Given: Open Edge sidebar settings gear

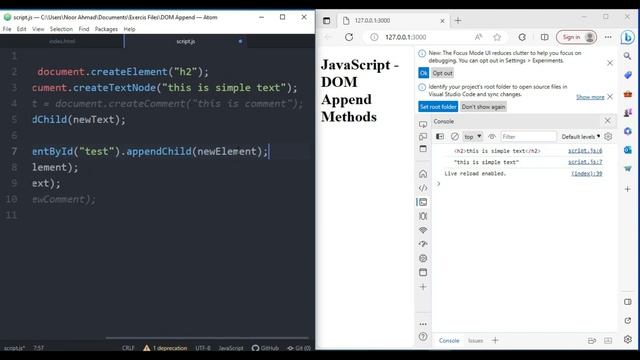Looking at the screenshot, I should click(x=628, y=339).
